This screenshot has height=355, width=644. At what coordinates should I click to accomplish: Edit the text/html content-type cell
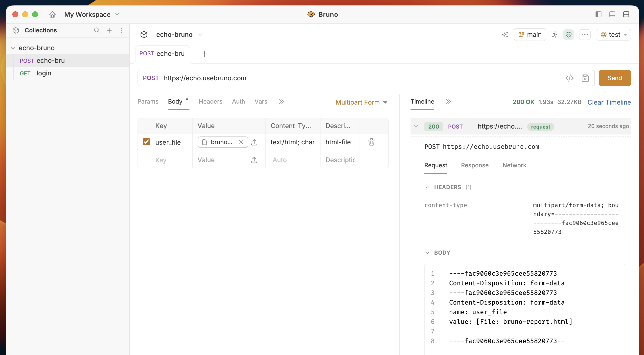[293, 142]
